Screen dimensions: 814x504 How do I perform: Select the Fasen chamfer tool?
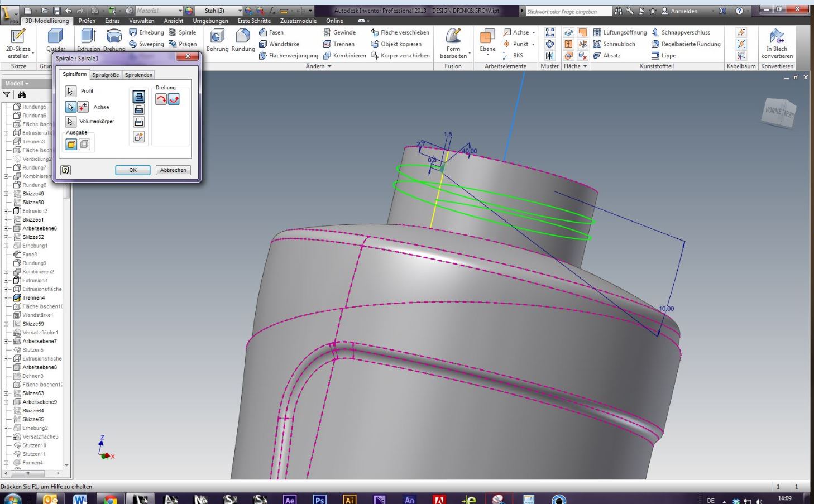(x=271, y=32)
